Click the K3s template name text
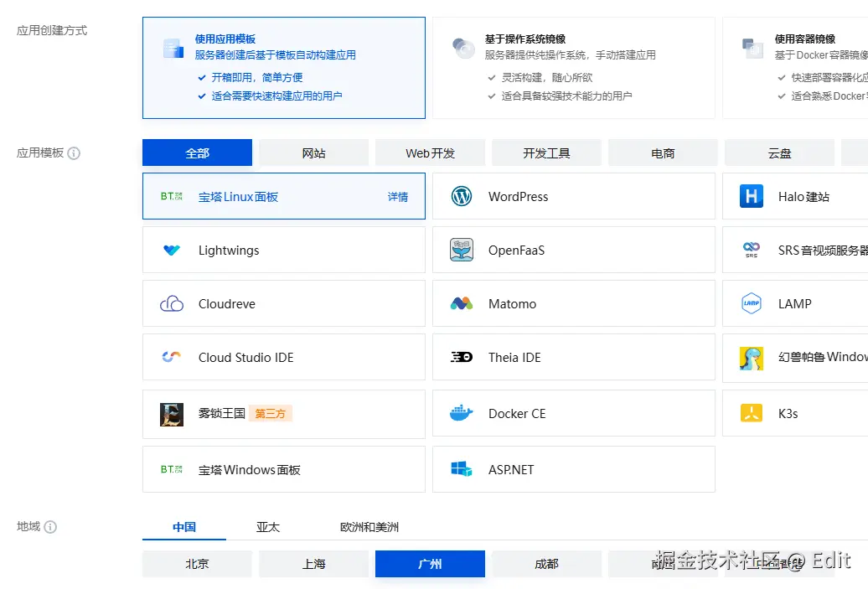The height and width of the screenshot is (589, 868). click(788, 414)
